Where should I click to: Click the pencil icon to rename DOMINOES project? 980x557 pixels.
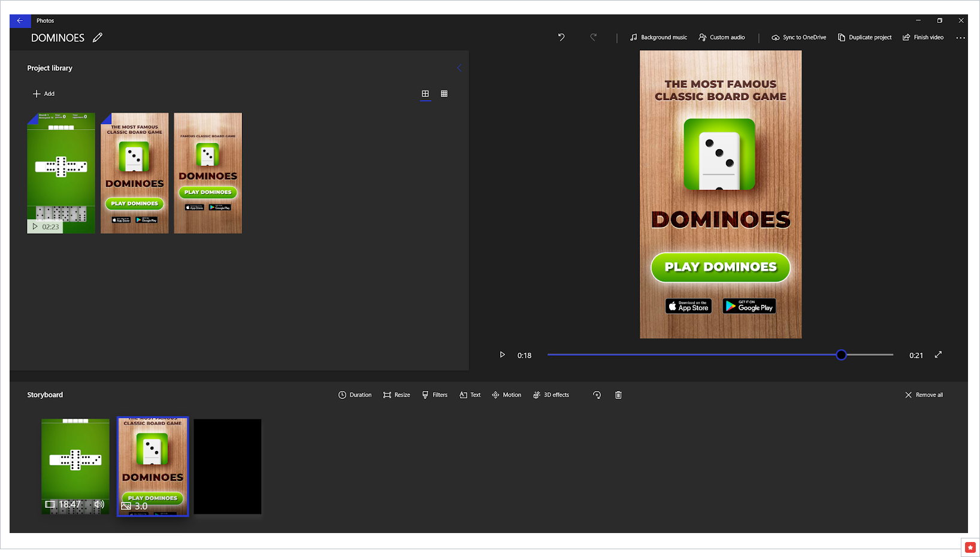pyautogui.click(x=98, y=38)
